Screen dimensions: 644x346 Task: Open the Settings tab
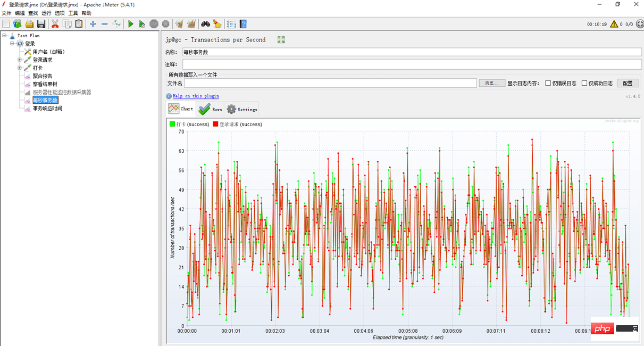pyautogui.click(x=241, y=109)
